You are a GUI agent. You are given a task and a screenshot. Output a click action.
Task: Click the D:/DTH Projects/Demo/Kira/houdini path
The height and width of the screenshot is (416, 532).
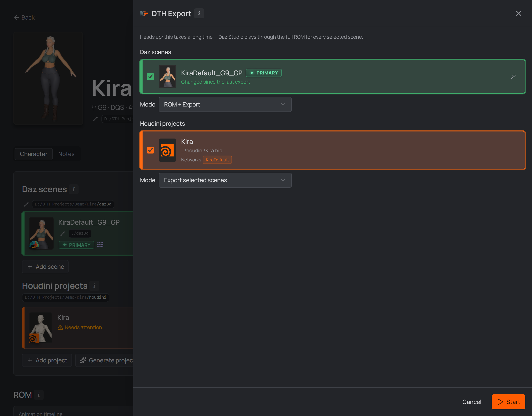65,297
